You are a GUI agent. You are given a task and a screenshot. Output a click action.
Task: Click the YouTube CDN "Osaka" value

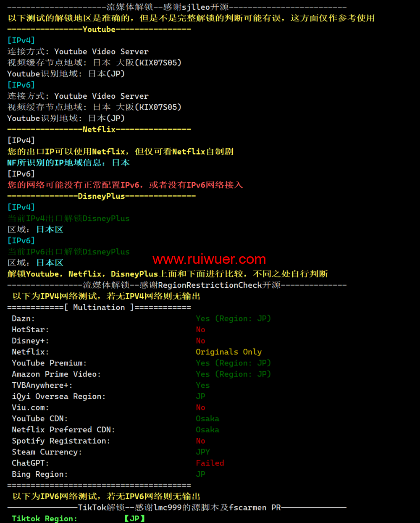tap(207, 418)
